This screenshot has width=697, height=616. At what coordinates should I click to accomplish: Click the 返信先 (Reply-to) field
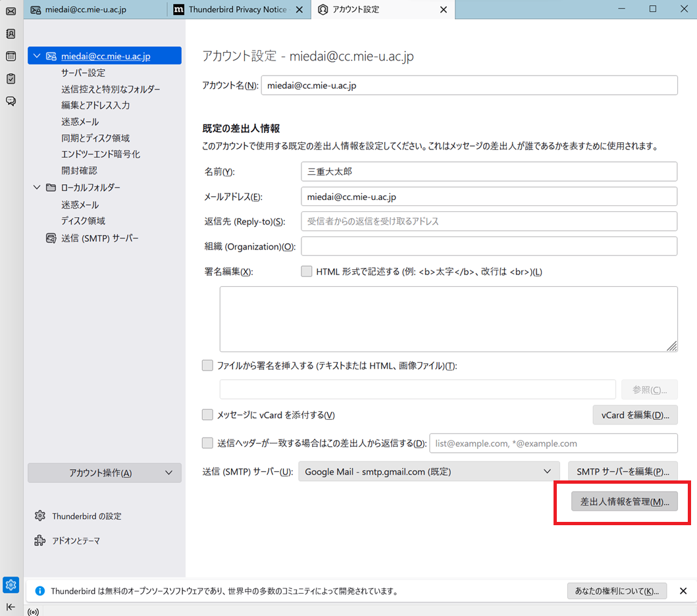tap(489, 221)
